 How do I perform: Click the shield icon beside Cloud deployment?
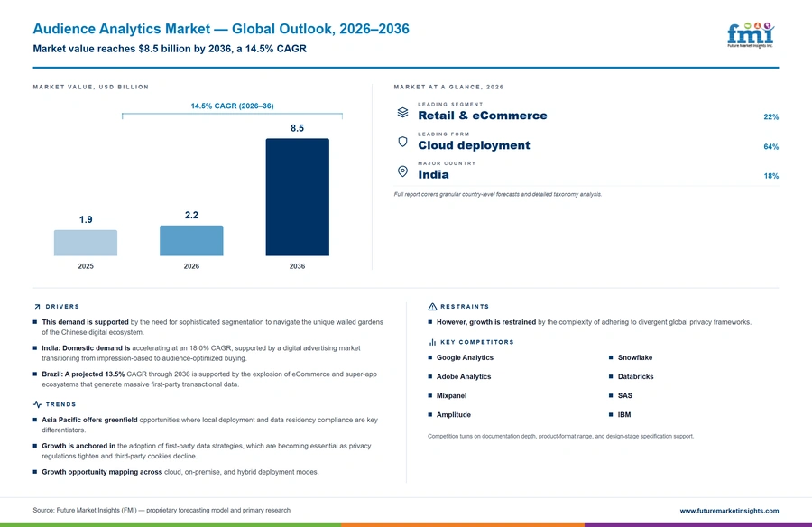coord(402,142)
